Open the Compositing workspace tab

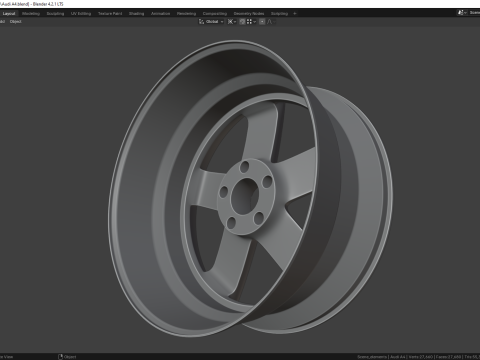(x=215, y=14)
